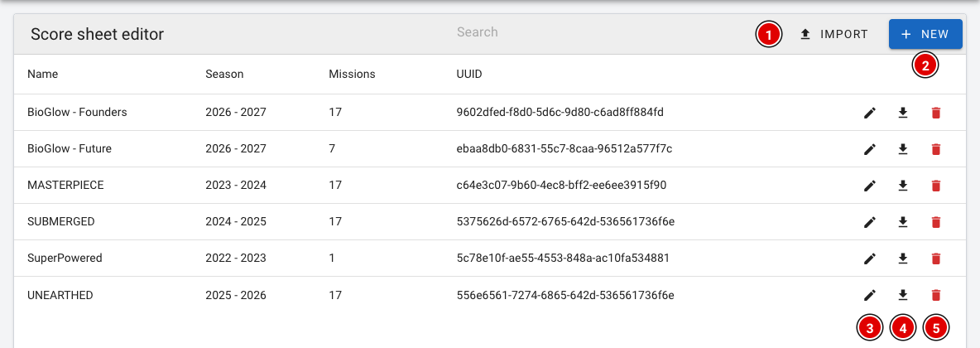Download the UNEARTHED score sheet
Image resolution: width=980 pixels, height=348 pixels.
pyautogui.click(x=902, y=294)
